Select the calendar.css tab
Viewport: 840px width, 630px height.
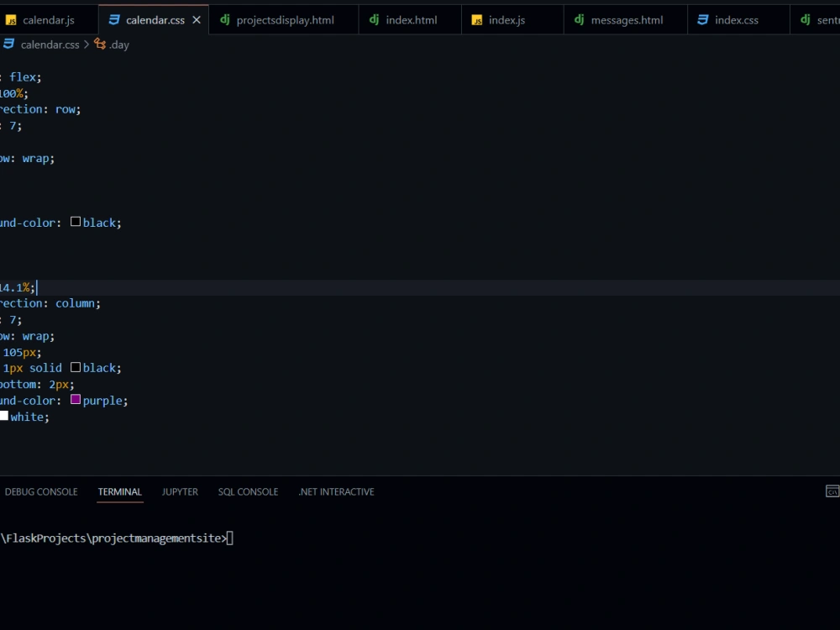click(155, 20)
